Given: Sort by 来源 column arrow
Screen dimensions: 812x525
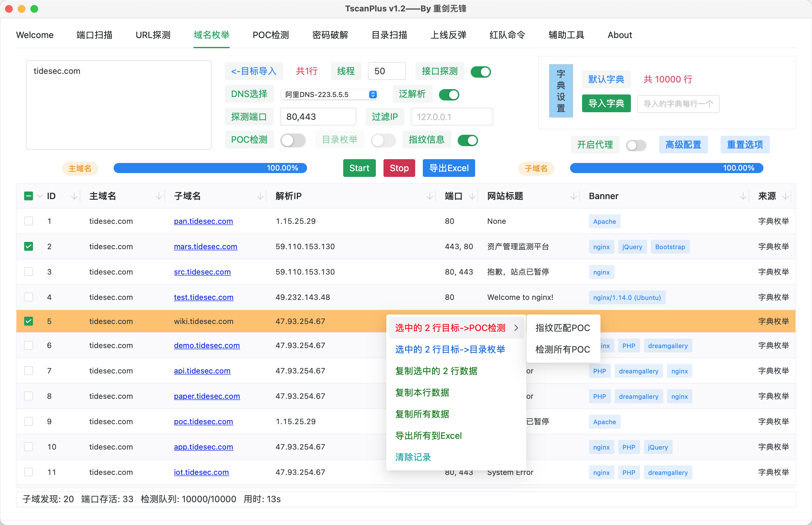Looking at the screenshot, I should 785,196.
